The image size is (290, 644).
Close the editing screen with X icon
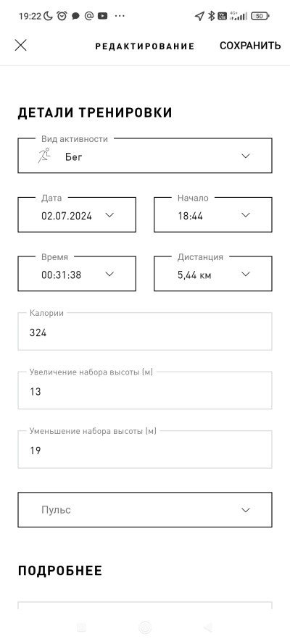20,45
